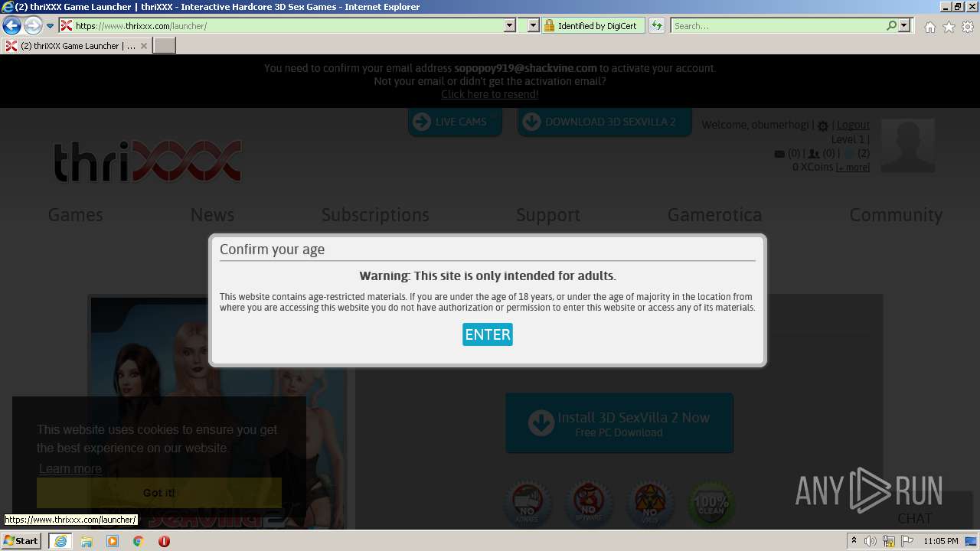Screen dimensions: 980x551
Task: Open the Opera taskbar icon
Action: 164,541
